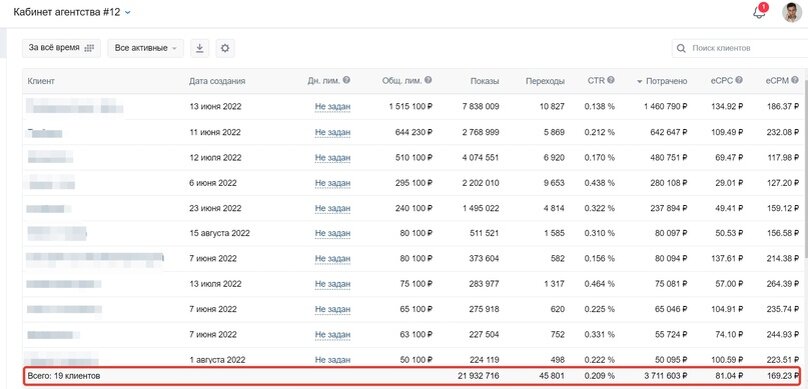The image size is (808, 389).
Task: Open the Все активные filter dropdown
Action: 145,48
